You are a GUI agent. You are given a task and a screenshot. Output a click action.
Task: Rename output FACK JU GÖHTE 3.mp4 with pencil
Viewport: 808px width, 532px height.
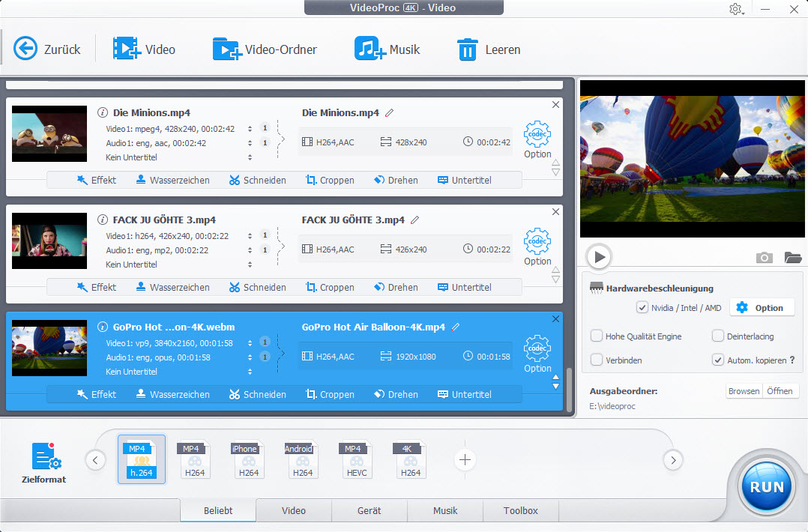tap(414, 220)
